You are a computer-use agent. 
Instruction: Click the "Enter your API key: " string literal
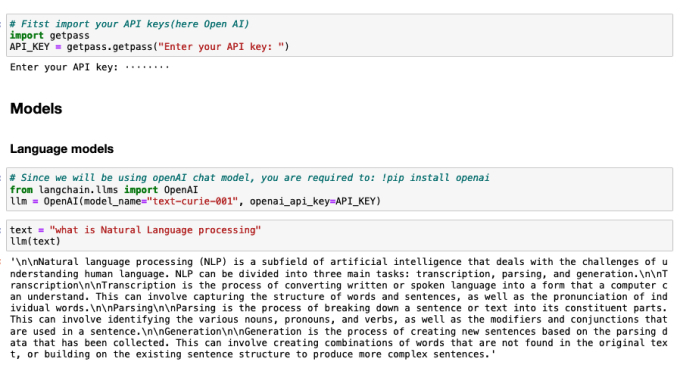pyautogui.click(x=221, y=47)
